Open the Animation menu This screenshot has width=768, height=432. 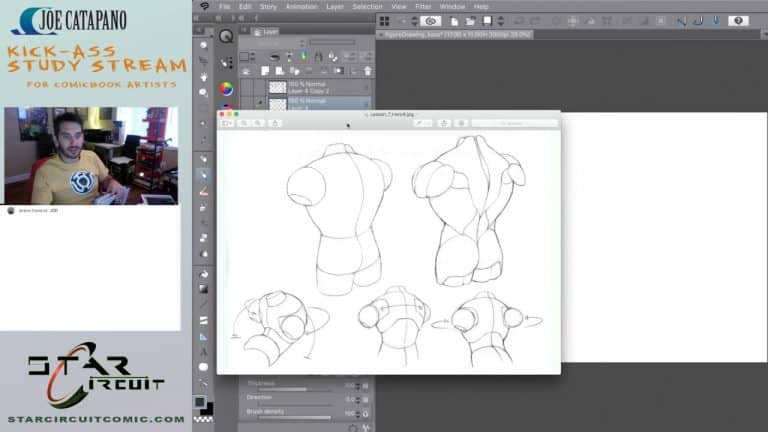pyautogui.click(x=300, y=6)
